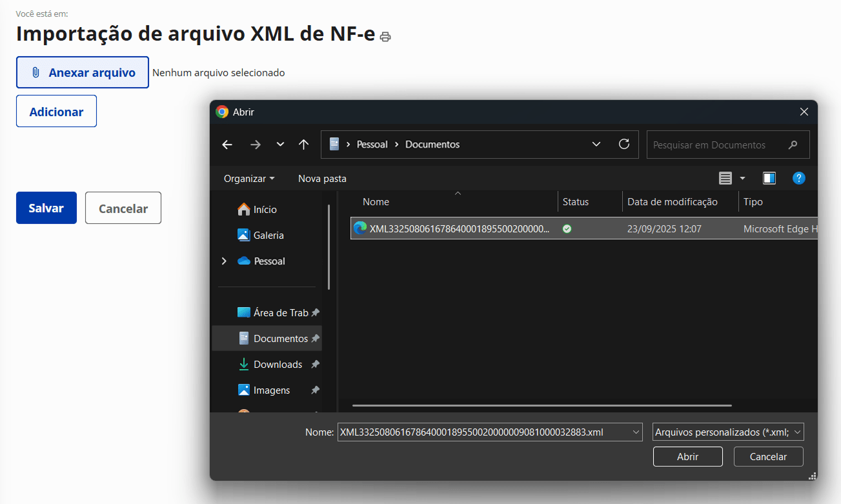Open the recent locations dropdown arrow
Screen dimensions: 841x504
click(280, 145)
